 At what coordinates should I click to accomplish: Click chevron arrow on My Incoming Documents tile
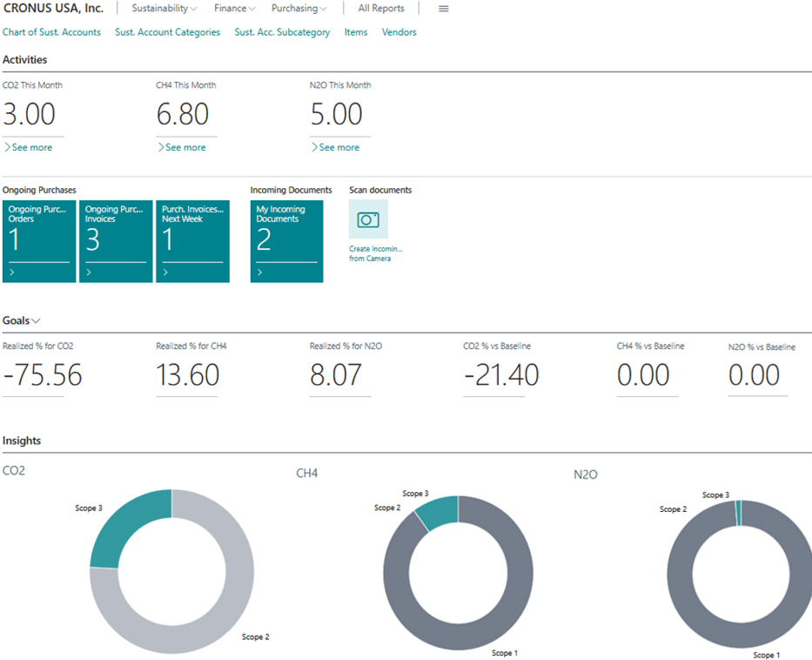(x=259, y=273)
